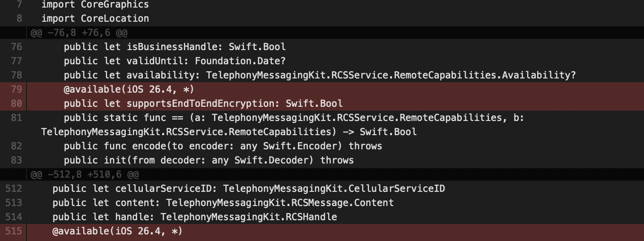This screenshot has height=241, width=644.
Task: Click line number 83 in the gutter
Action: [16, 161]
